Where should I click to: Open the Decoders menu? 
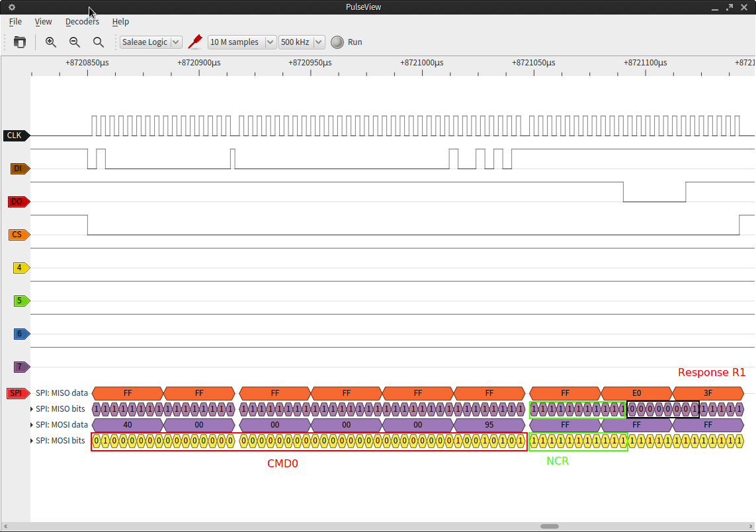coord(82,22)
